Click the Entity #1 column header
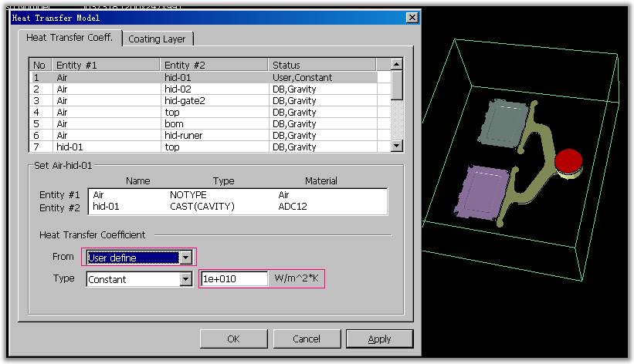The image size is (634, 364). 106,65
